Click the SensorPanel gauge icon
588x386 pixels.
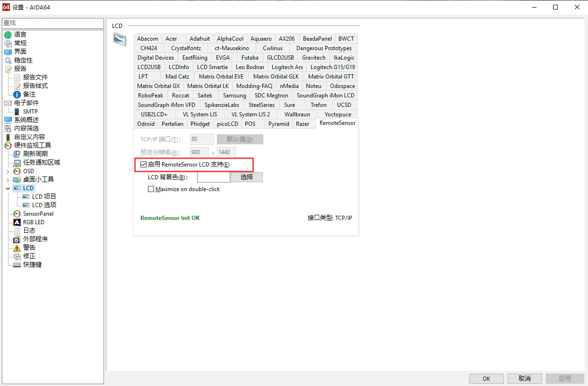[17, 213]
